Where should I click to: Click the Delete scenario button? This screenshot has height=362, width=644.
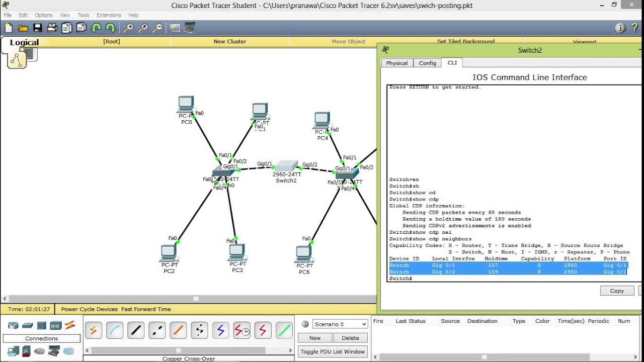(x=351, y=338)
